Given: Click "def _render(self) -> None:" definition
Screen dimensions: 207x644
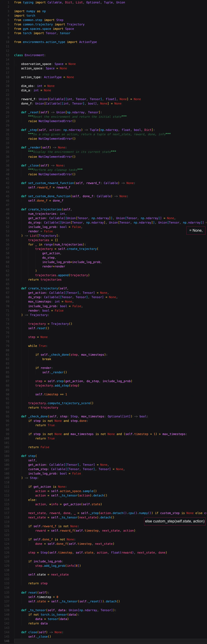Looking at the screenshot, I should coord(44,148).
